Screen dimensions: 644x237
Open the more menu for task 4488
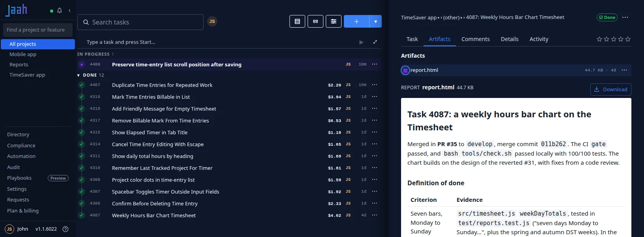pyautogui.click(x=375, y=64)
